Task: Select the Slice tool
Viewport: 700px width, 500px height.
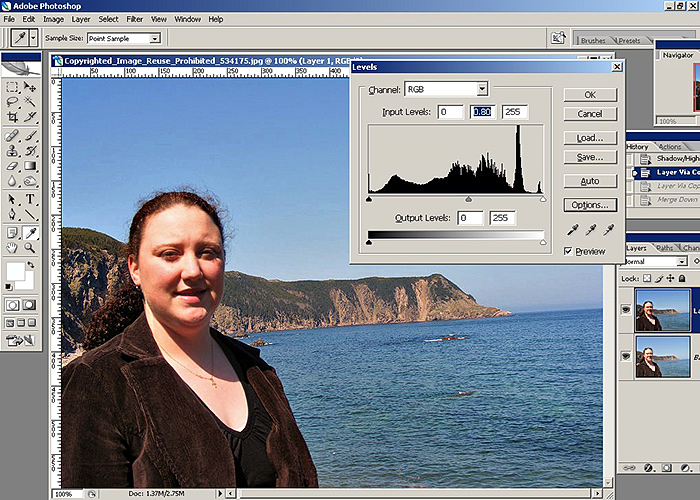Action: pyautogui.click(x=30, y=117)
